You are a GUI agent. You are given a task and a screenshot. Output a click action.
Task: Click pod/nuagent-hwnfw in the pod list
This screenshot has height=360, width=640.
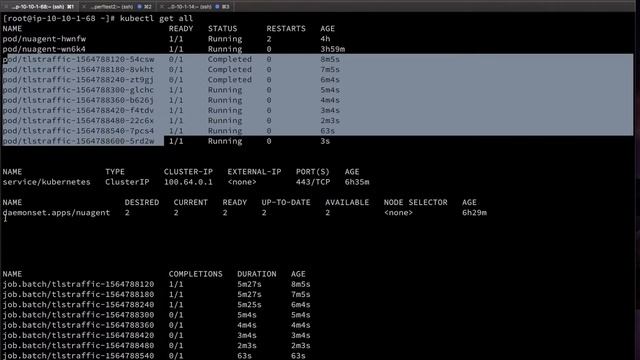point(44,39)
